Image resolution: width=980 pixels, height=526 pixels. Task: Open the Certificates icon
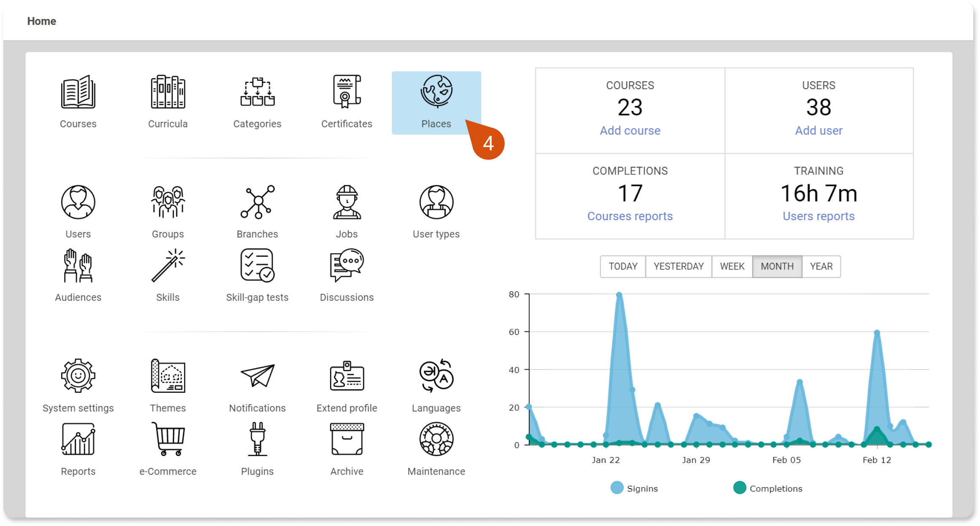347,92
